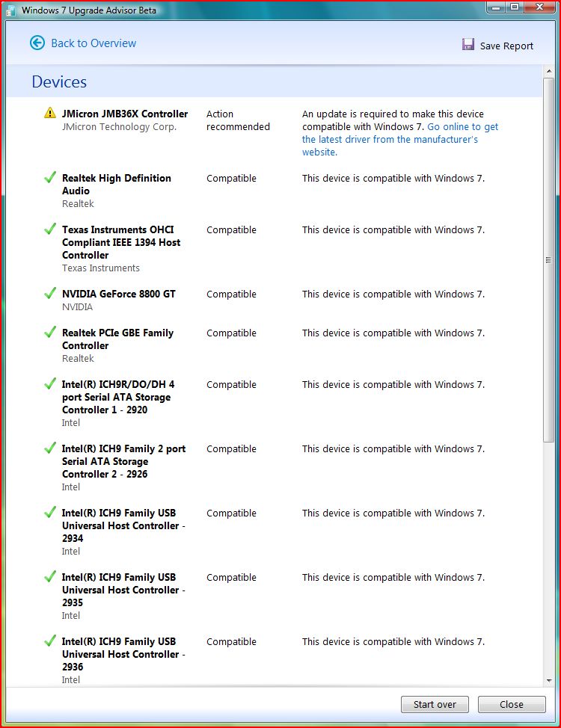
Task: Select the Realtek High Definition Audio device name
Action: pyautogui.click(x=117, y=185)
